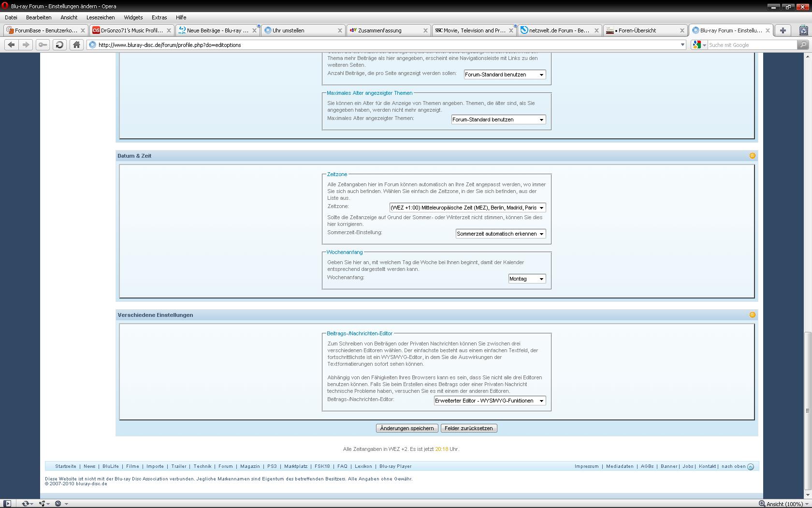Click the Änderungen speichern button
The width and height of the screenshot is (812, 508).
(407, 428)
